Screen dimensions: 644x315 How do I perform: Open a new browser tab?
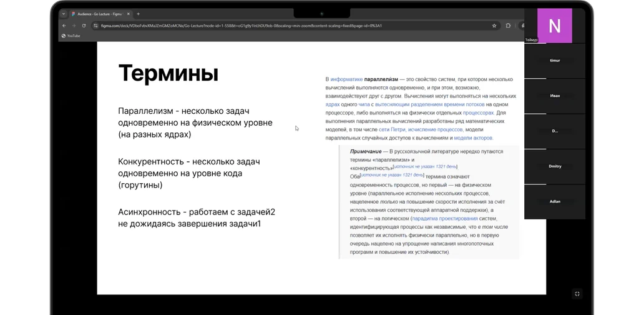138,14
